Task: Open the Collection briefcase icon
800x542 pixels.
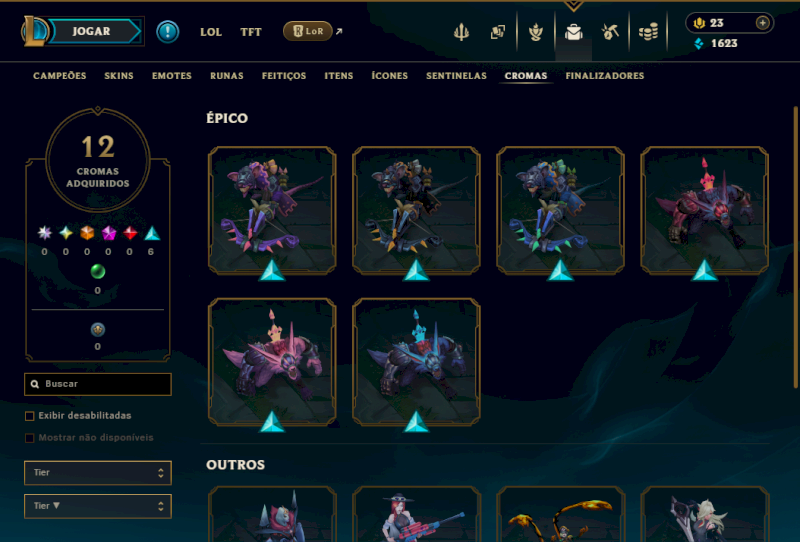Action: [x=573, y=32]
